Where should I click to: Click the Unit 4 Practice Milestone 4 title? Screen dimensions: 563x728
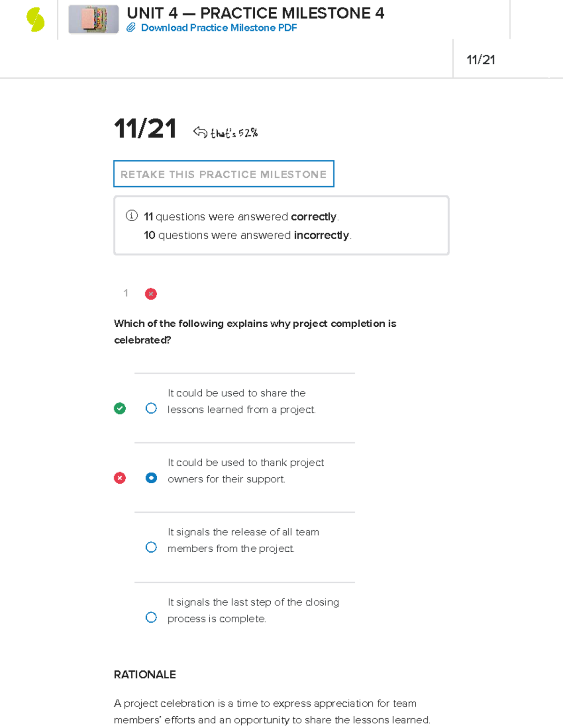coord(255,13)
